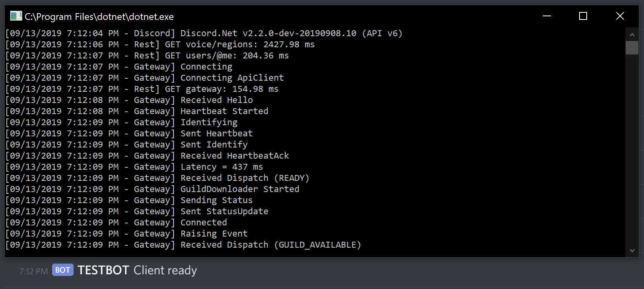This screenshot has width=644, height=289.
Task: Click the console application icon in title bar
Action: tap(16, 16)
